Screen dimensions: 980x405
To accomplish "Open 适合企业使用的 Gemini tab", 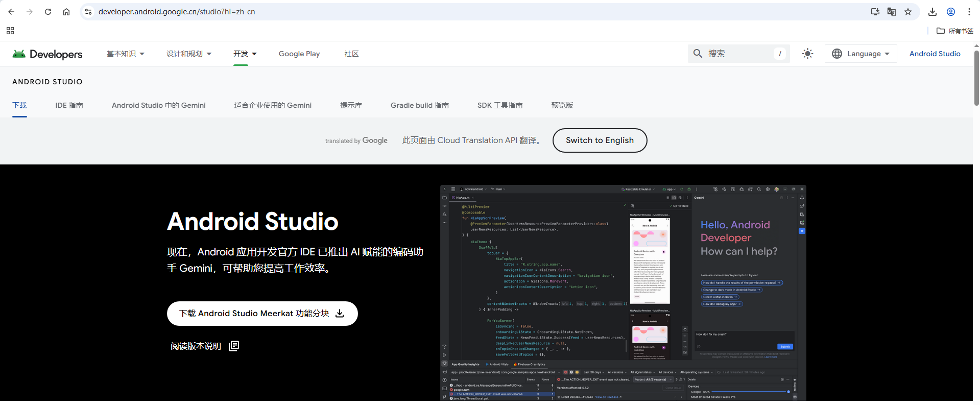I will click(x=273, y=105).
